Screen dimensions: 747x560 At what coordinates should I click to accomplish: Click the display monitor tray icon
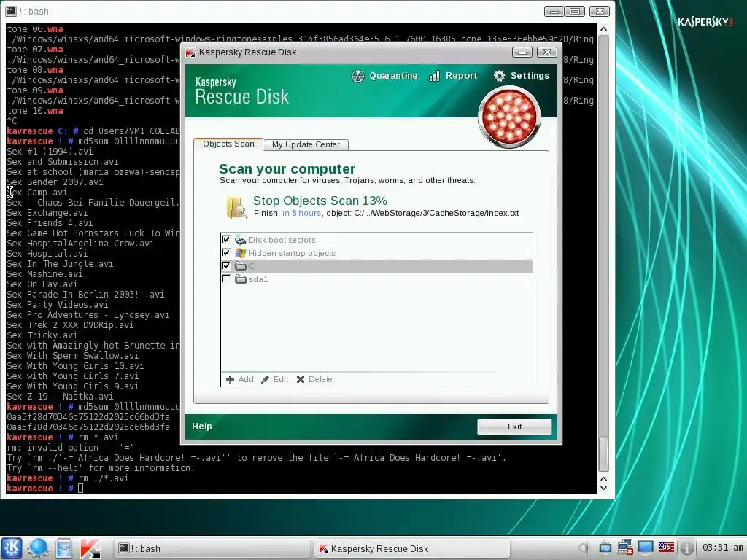pyautogui.click(x=646, y=548)
